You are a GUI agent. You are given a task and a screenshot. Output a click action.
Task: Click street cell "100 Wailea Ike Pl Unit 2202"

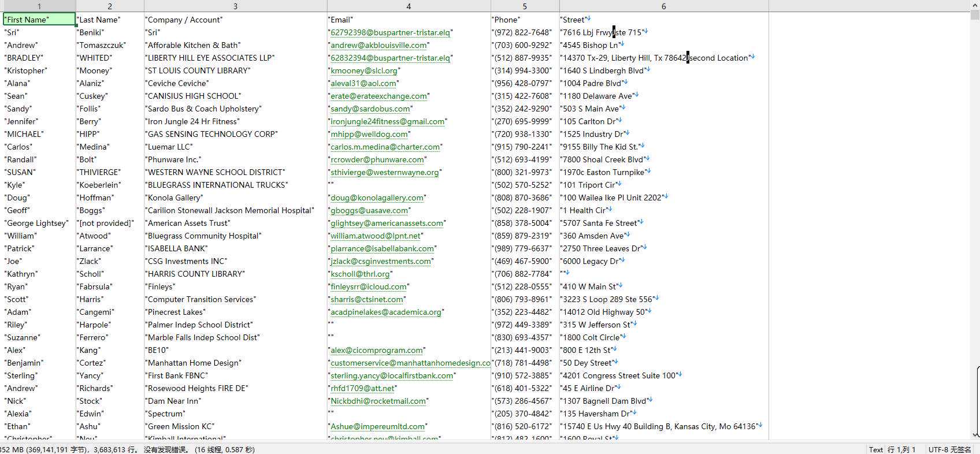663,198
